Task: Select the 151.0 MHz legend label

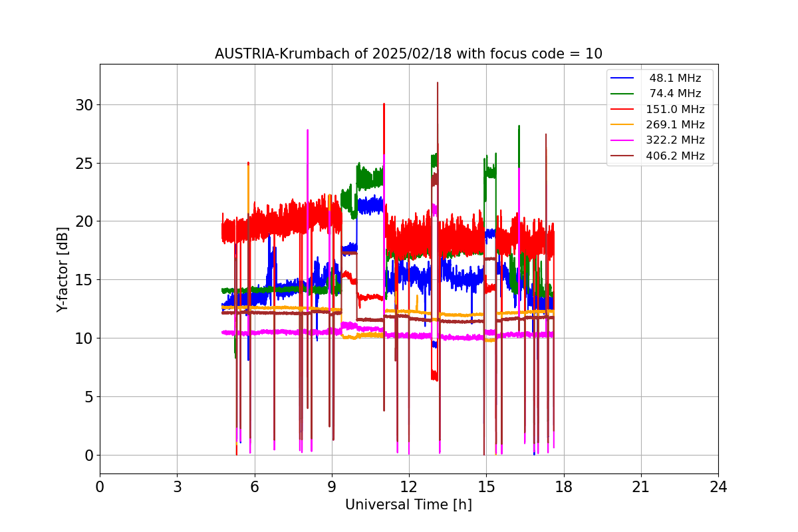Action: 675,109
